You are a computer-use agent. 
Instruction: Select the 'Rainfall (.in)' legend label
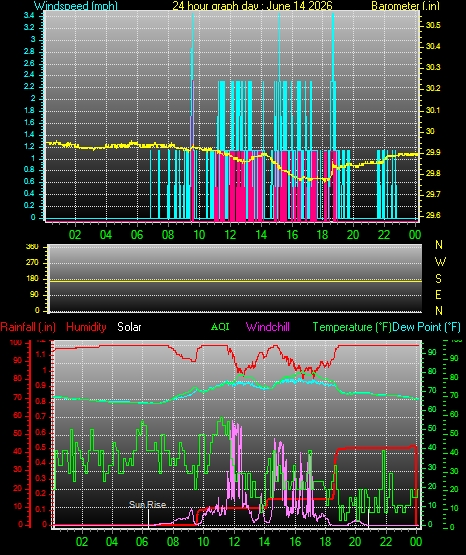[28, 327]
